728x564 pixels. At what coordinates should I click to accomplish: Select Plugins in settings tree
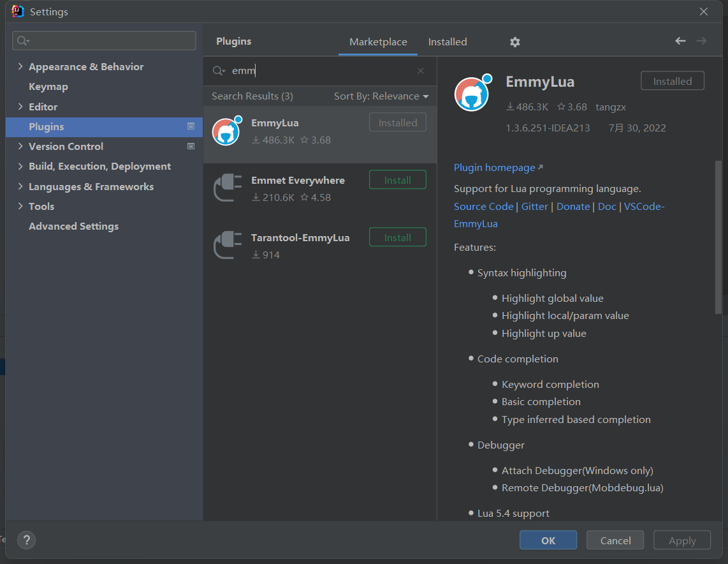[104, 126]
